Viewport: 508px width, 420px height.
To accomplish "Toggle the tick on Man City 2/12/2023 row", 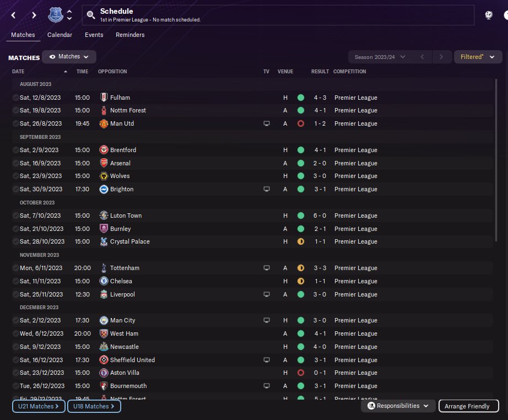I will pyautogui.click(x=15, y=320).
